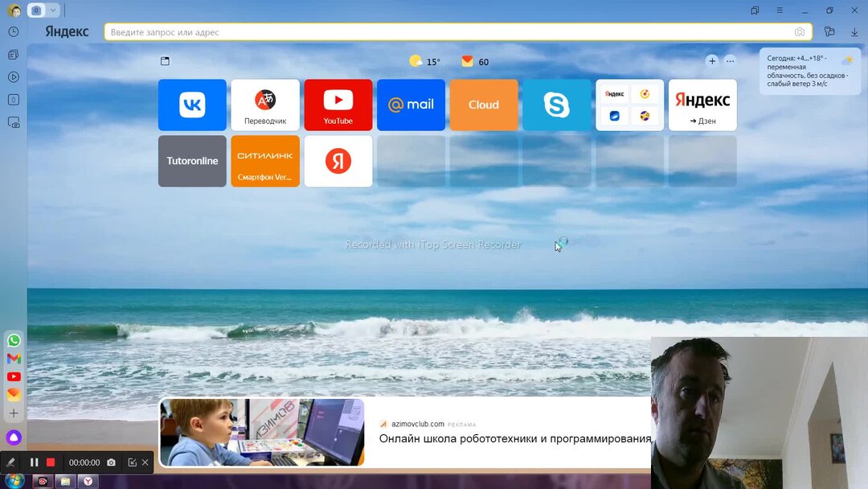Expand the tab list dropdown arrow
The image size is (868, 489).
pos(53,10)
